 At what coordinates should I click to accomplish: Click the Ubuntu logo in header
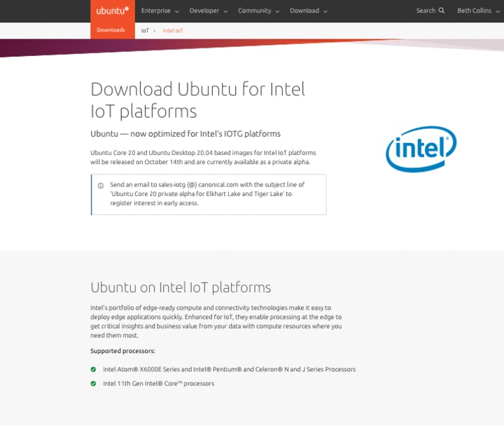113,11
